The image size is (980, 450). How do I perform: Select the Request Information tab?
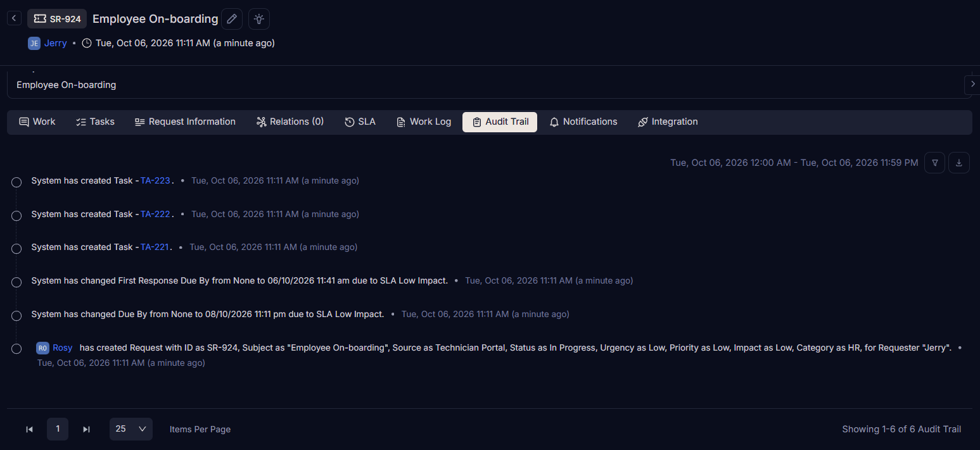[185, 122]
